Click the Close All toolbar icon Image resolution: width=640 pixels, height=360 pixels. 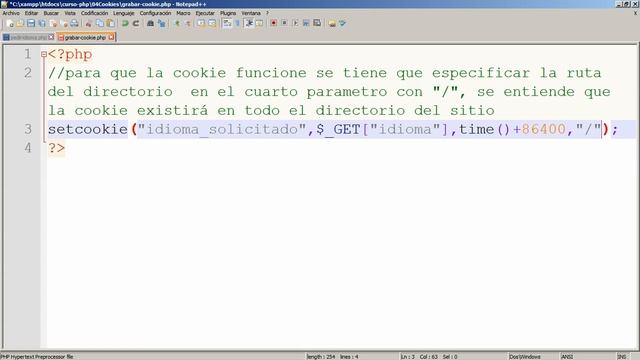pos(64,24)
